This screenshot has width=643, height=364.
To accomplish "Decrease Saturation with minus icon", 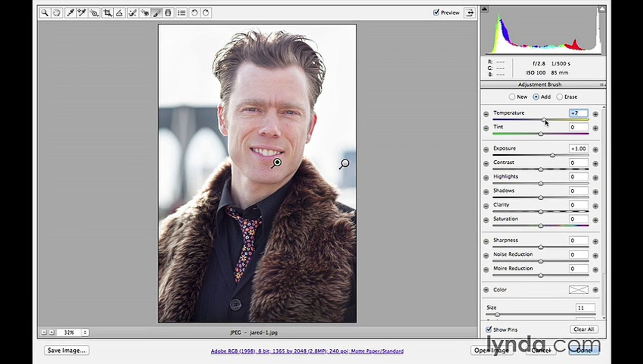I will tap(486, 220).
